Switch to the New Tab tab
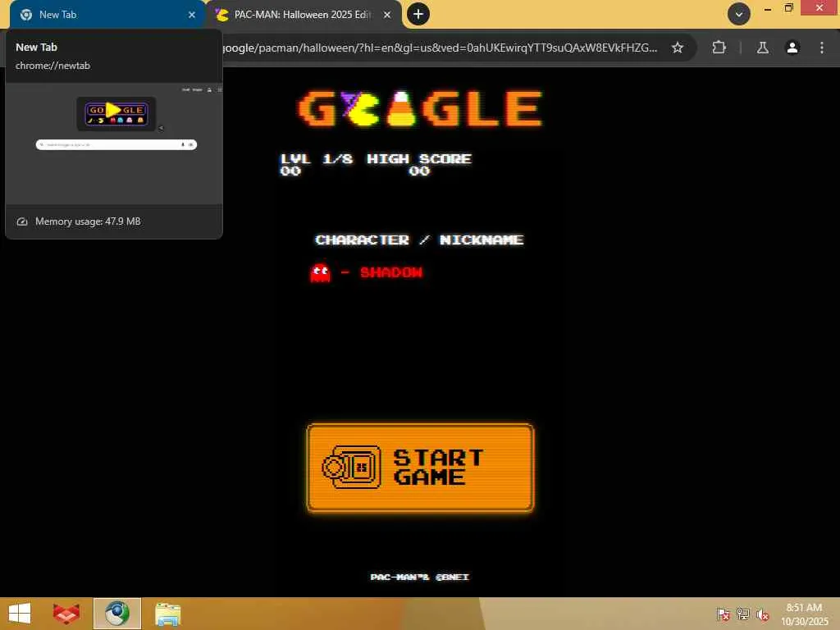 [106, 15]
